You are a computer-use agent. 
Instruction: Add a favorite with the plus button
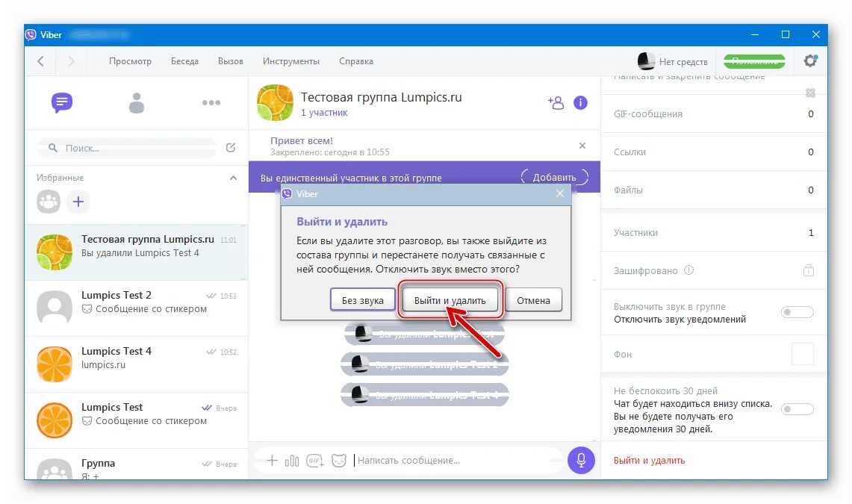78,202
